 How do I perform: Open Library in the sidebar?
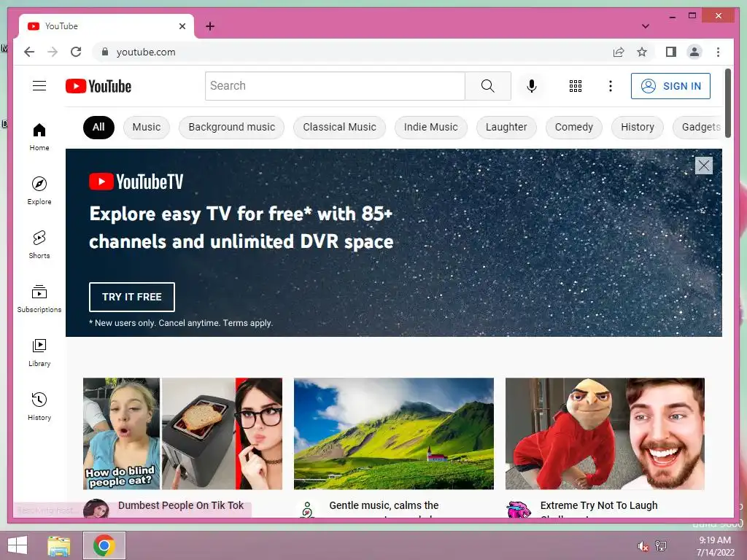click(x=39, y=353)
